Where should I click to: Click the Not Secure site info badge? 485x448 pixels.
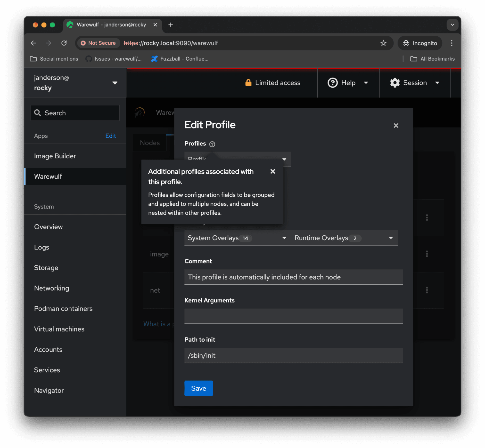[x=98, y=43]
